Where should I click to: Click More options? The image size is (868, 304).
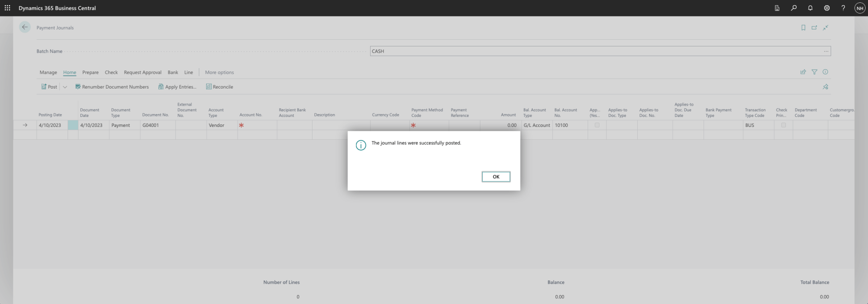219,72
